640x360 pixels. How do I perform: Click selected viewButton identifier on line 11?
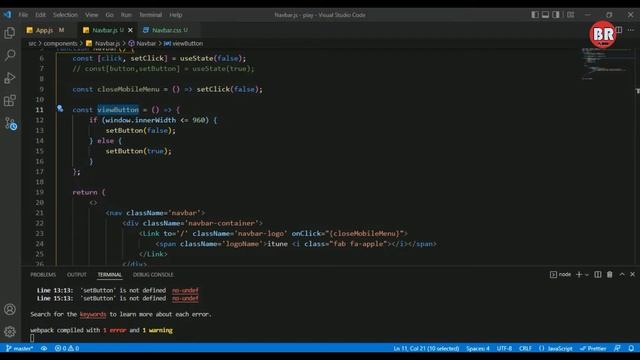118,109
